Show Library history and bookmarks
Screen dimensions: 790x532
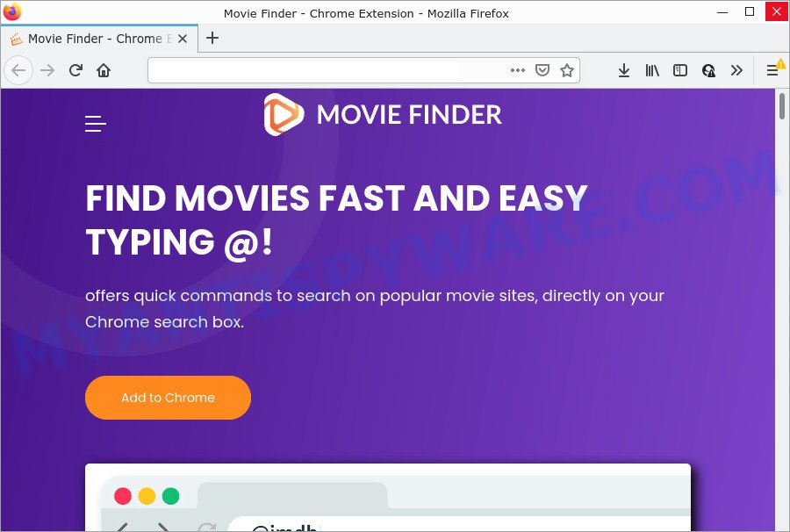pyautogui.click(x=652, y=70)
